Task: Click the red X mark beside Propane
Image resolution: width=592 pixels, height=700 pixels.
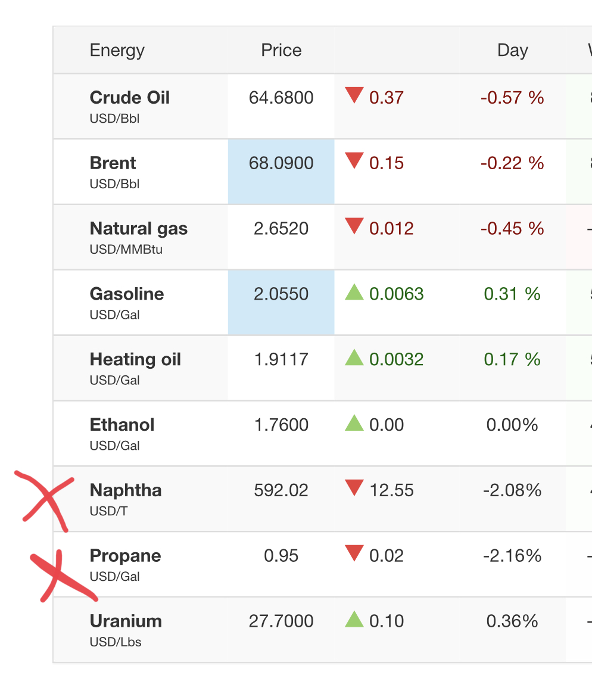Action: pyautogui.click(x=57, y=574)
